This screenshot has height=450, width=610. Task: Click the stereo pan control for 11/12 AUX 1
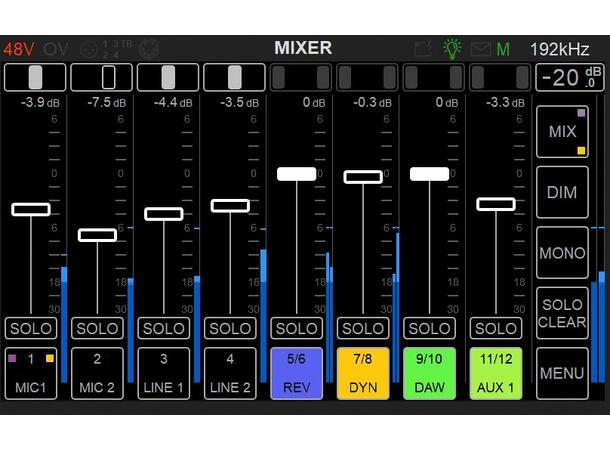(500, 77)
